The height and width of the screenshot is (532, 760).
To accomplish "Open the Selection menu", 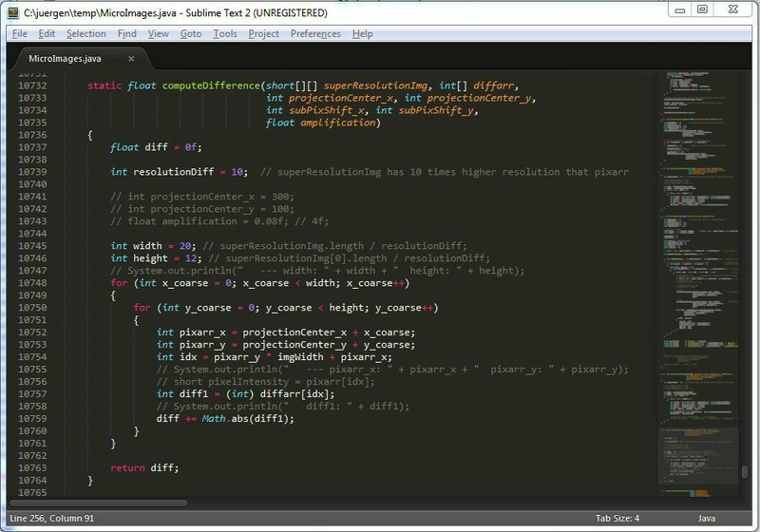I will 86,34.
